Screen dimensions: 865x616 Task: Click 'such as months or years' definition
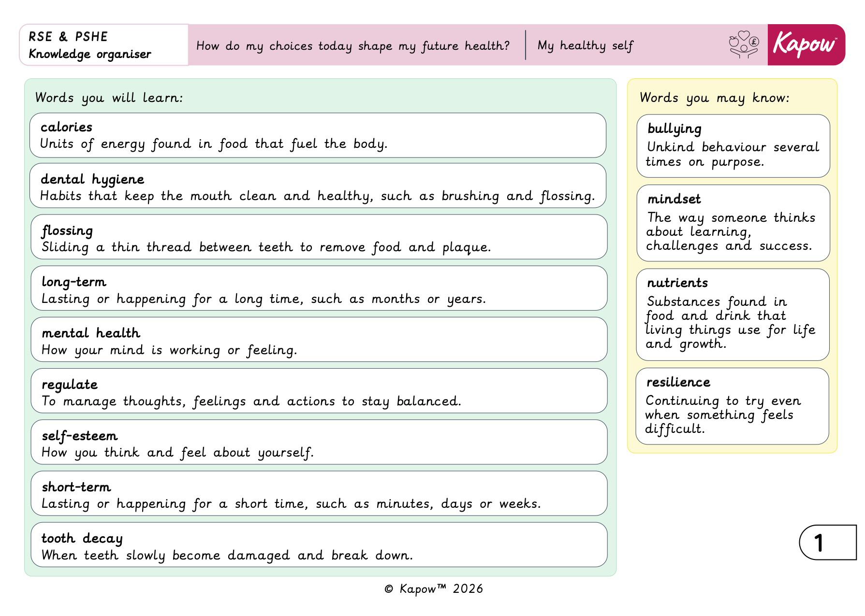pyautogui.click(x=264, y=299)
